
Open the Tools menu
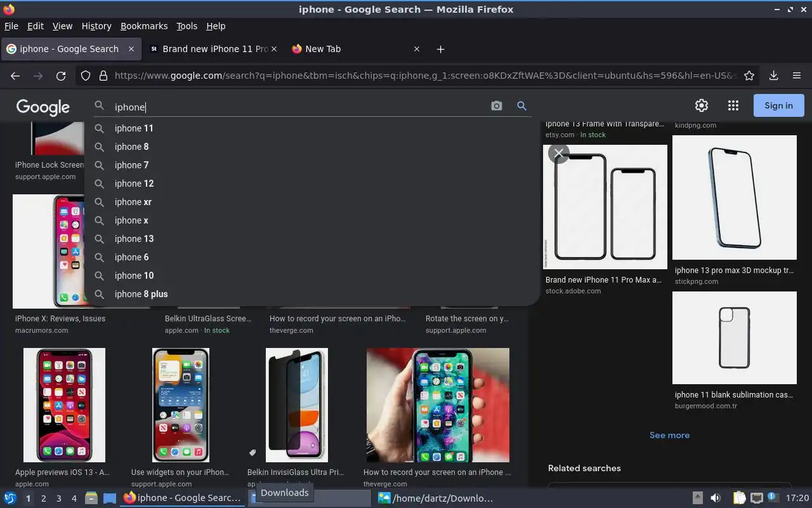coord(187,26)
